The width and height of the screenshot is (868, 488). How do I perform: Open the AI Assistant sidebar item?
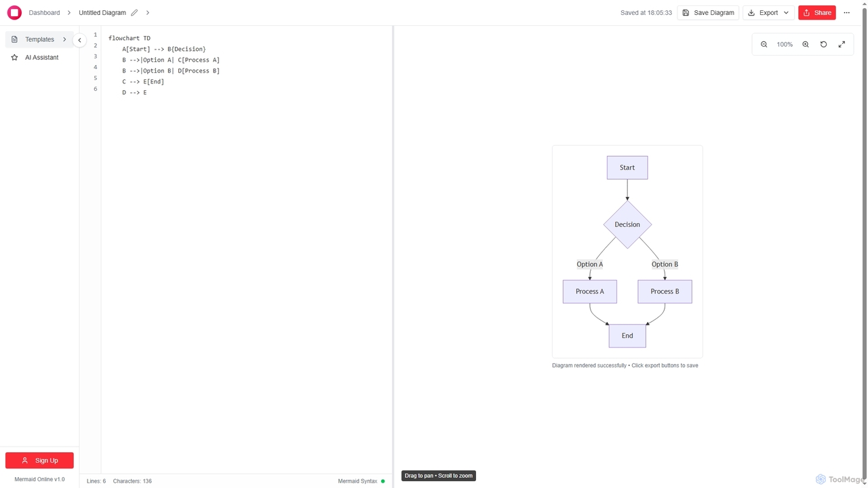pos(39,58)
